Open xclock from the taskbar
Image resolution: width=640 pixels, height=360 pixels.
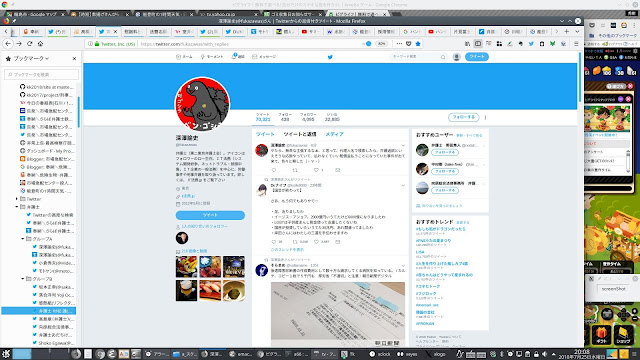pos(380,354)
